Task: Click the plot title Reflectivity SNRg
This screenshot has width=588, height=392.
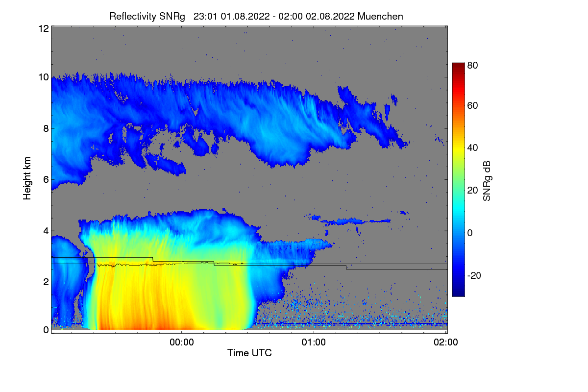Action: tap(147, 16)
